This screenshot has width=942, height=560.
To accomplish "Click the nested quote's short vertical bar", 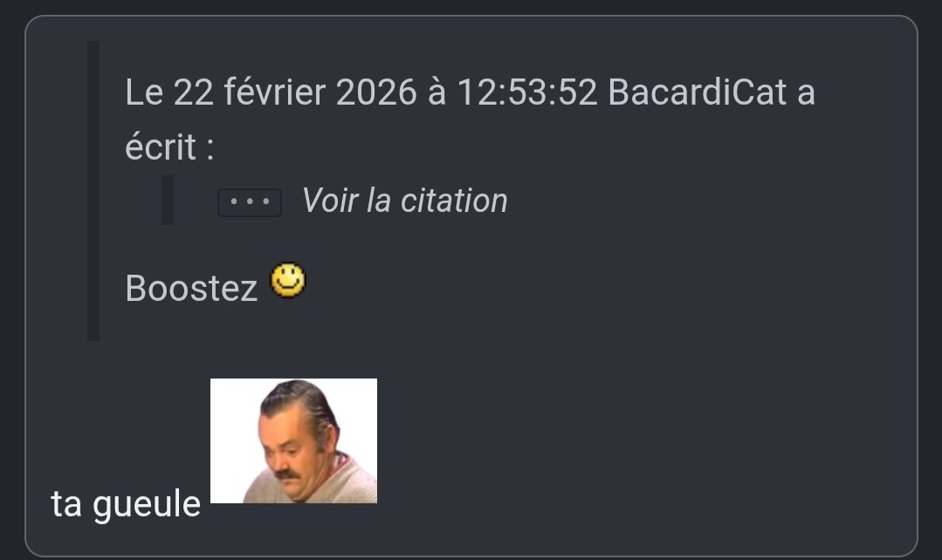I will tap(168, 200).
